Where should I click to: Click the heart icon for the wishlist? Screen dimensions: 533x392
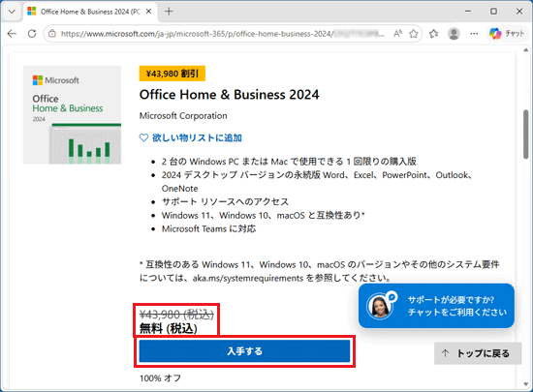coord(143,137)
